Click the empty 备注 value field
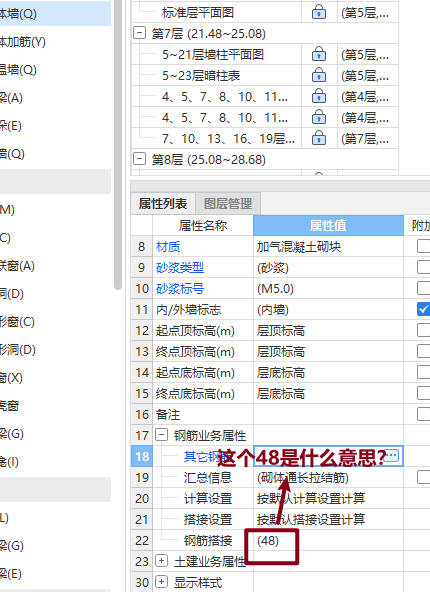Viewport: 430px width, 592px height. point(328,415)
